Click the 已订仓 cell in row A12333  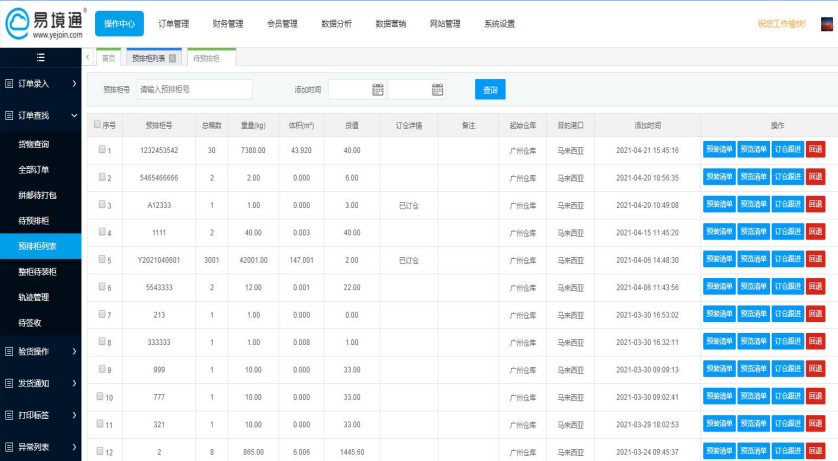[x=409, y=206]
